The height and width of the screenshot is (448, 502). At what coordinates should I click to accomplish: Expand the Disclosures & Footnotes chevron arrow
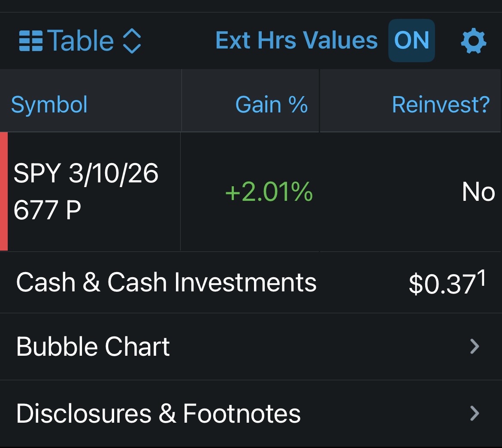click(x=474, y=413)
